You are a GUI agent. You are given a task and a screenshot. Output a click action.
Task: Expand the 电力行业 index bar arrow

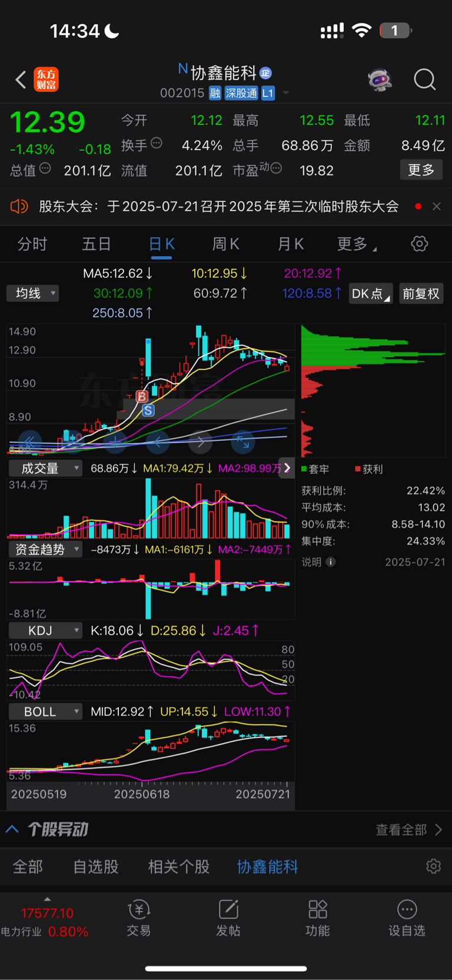47,899
